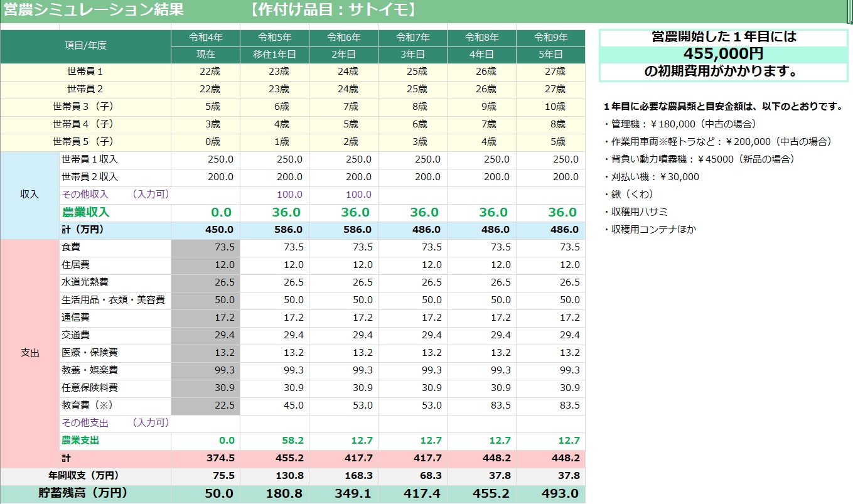Select the 農業収入 row label

[x=115, y=212]
